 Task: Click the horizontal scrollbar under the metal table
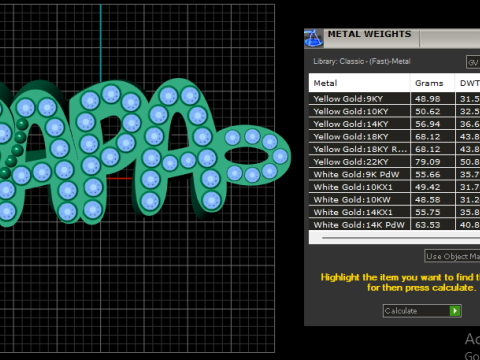394,238
